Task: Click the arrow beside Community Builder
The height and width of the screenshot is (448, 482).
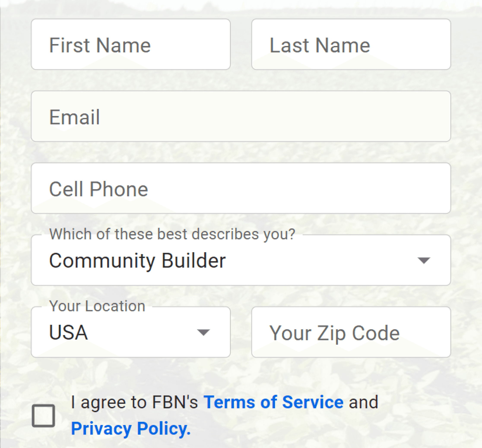Action: [x=423, y=260]
